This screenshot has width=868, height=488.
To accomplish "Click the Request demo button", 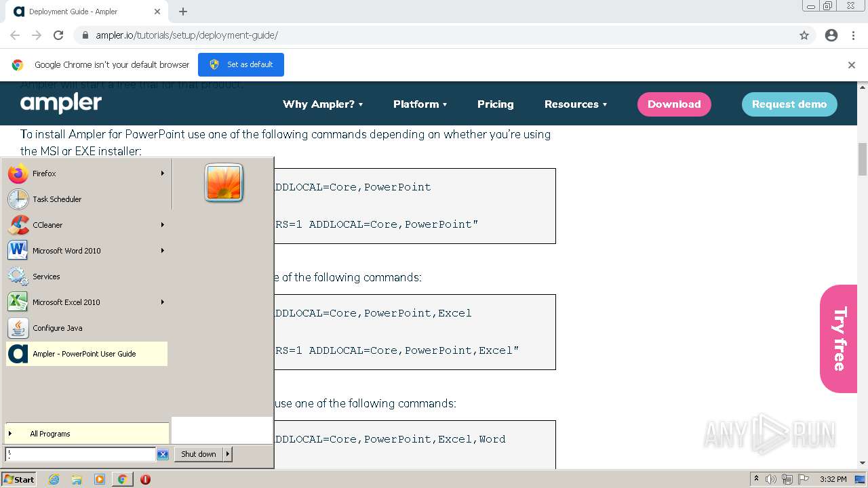I will [x=789, y=104].
